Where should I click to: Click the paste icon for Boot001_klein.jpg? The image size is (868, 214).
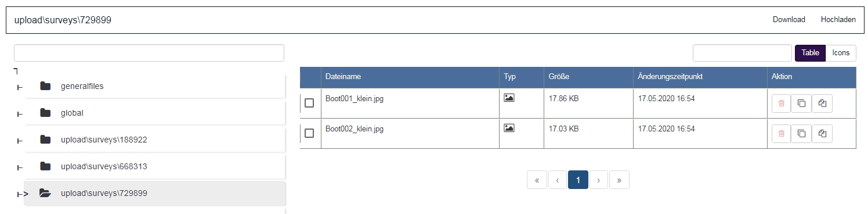[822, 103]
